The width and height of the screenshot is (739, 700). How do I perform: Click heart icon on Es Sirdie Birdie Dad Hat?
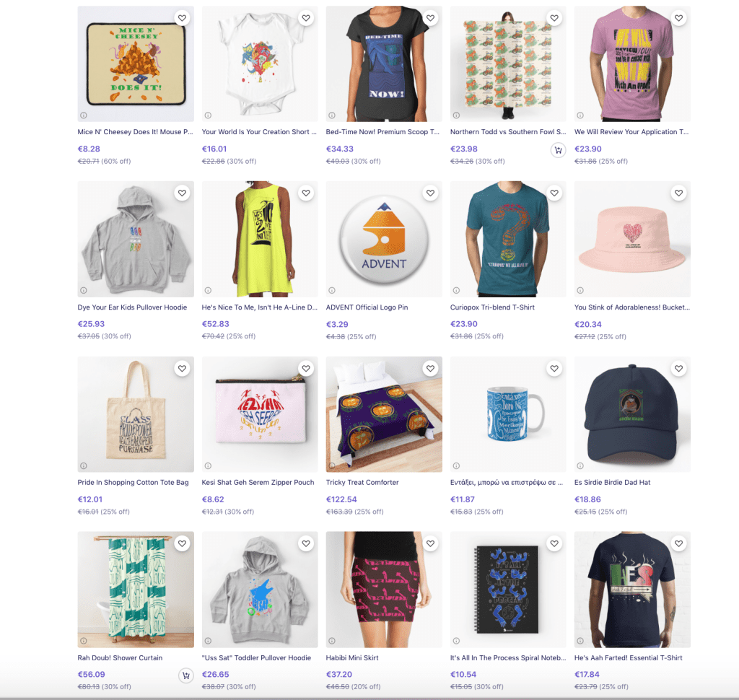678,368
